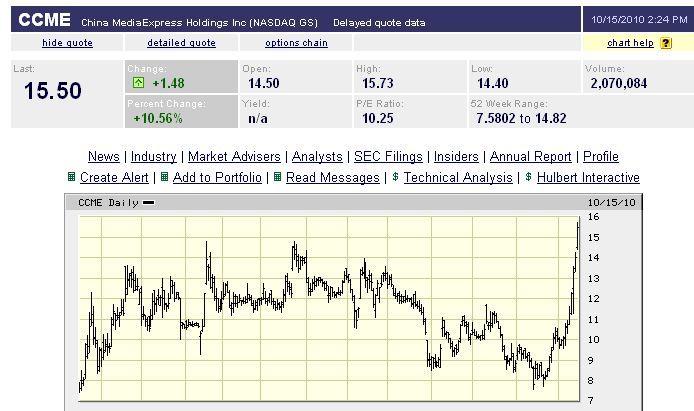Click the open price 14.50

(x=263, y=83)
